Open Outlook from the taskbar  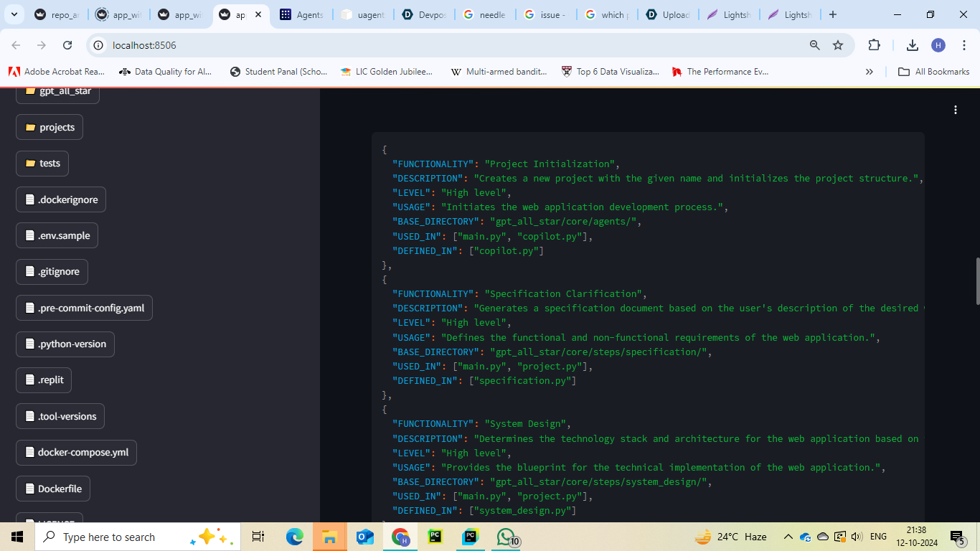(364, 537)
